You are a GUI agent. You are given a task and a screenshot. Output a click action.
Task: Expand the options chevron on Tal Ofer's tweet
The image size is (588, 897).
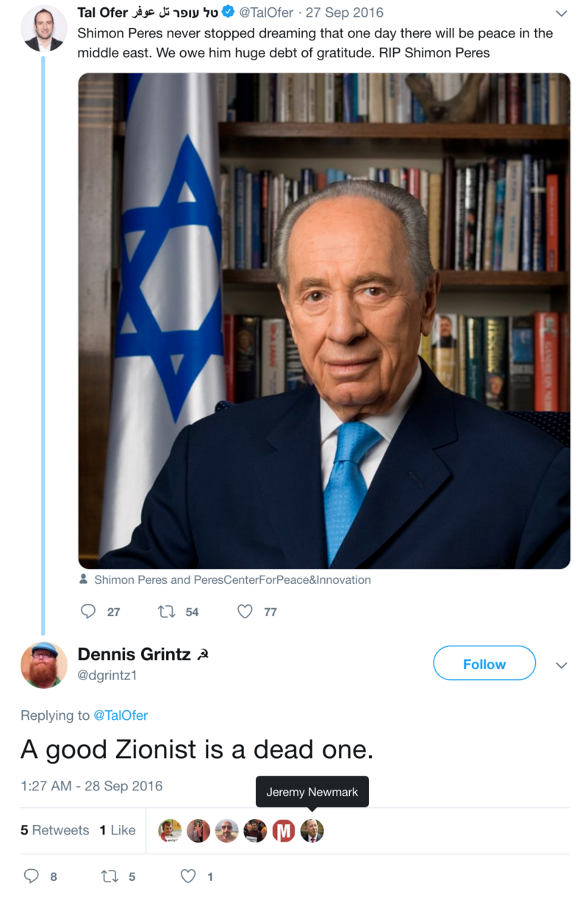(x=562, y=13)
